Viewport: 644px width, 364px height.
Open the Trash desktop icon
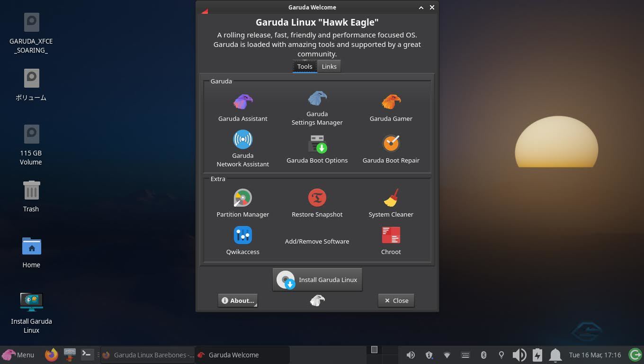tap(31, 196)
